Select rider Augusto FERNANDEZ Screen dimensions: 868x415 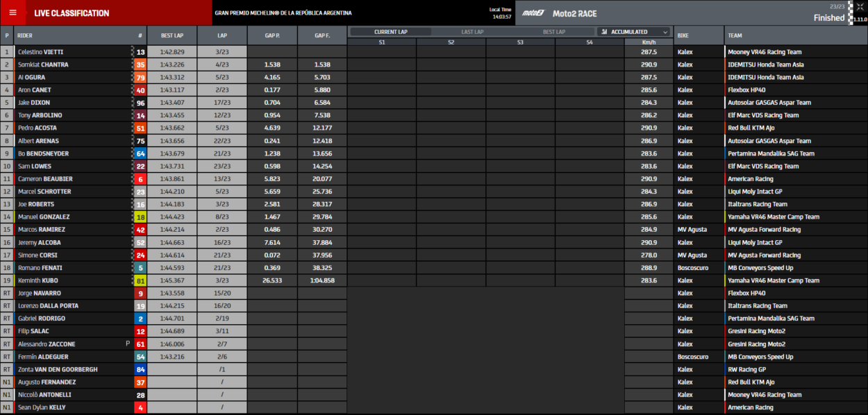(x=47, y=382)
